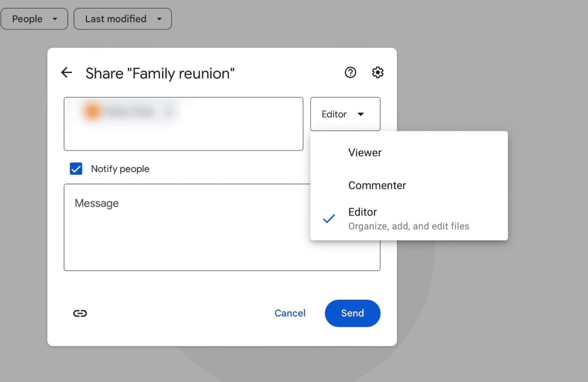588x382 pixels.
Task: Open the Last modified filter dropdown
Action: pos(123,19)
